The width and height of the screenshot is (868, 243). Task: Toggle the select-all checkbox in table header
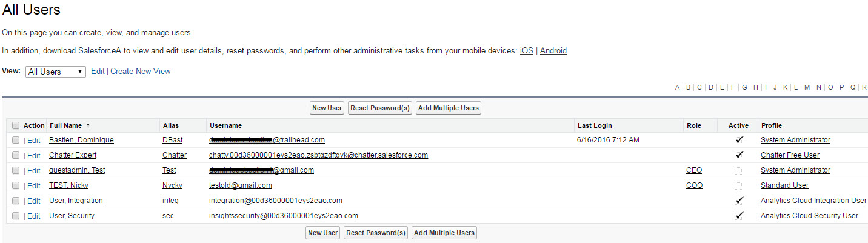pos(16,126)
